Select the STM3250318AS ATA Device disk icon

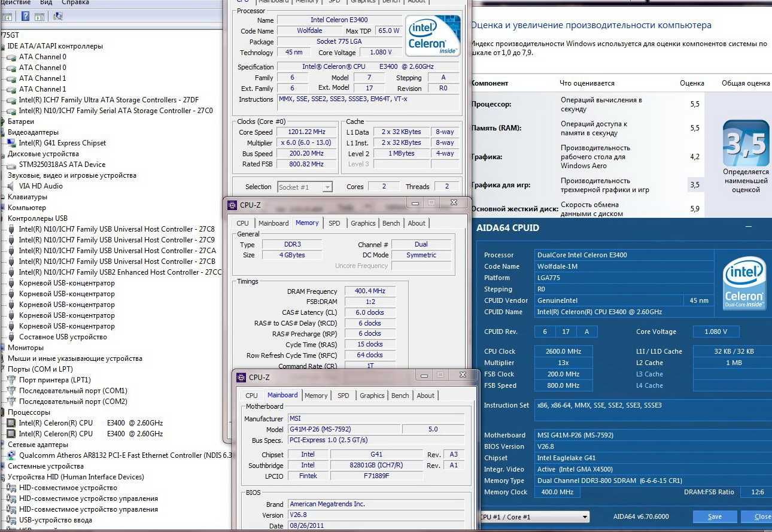coord(12,165)
